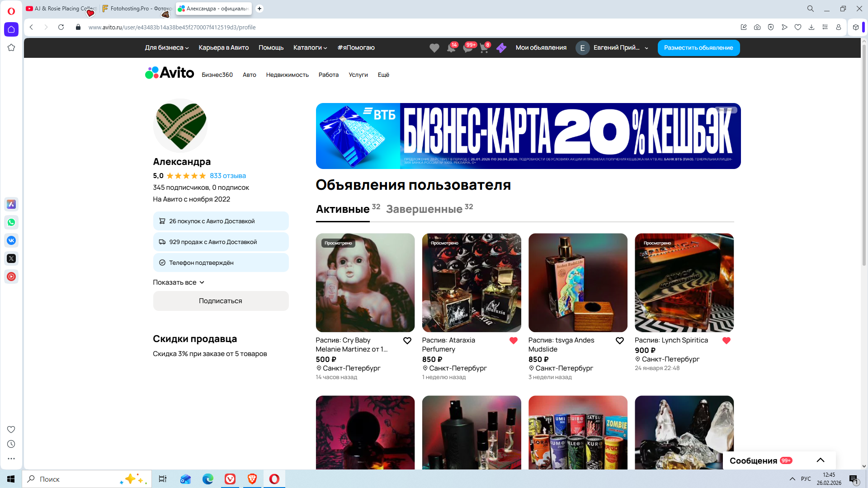
Task: Unfavorite the Ataraxia Perfumery listing heart
Action: [x=513, y=341]
